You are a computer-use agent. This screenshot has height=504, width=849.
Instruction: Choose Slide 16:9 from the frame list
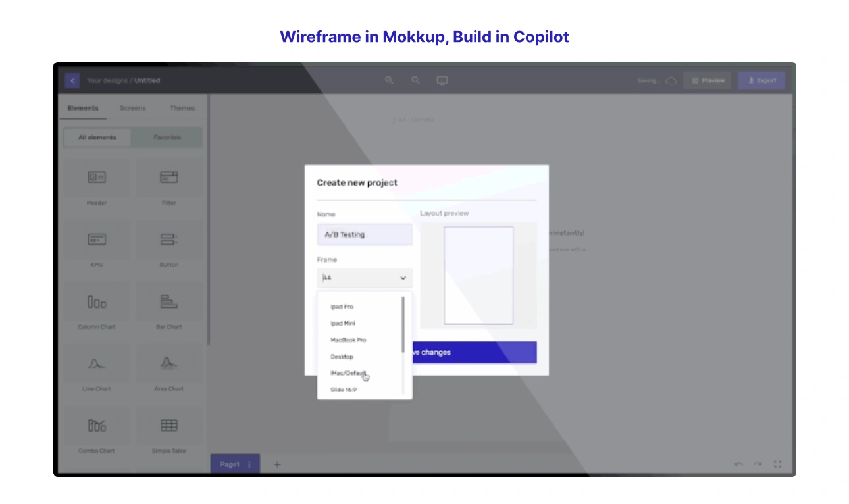[x=344, y=390]
